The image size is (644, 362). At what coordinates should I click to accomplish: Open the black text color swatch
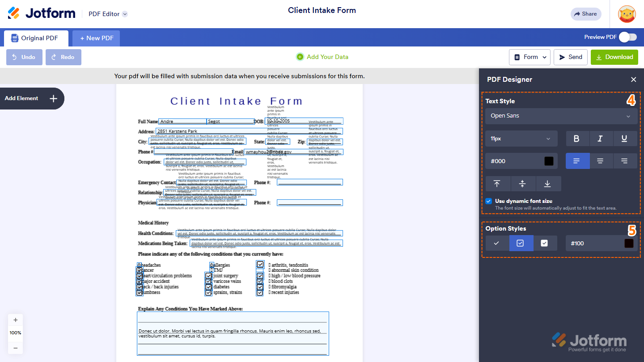click(x=549, y=161)
